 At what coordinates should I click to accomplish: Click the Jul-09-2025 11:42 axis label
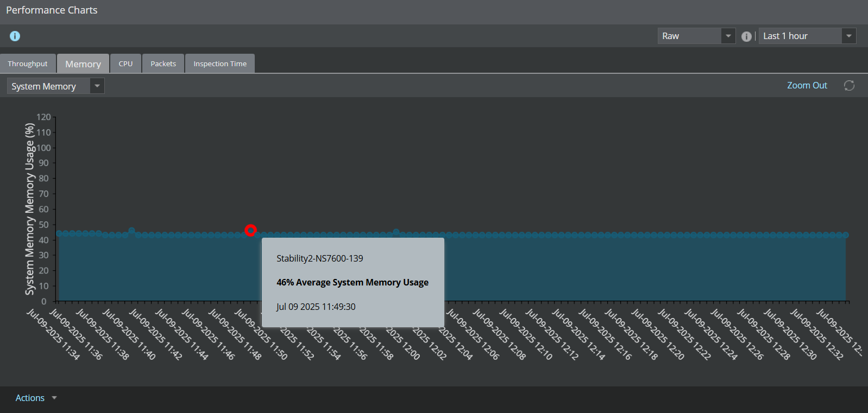(155, 334)
